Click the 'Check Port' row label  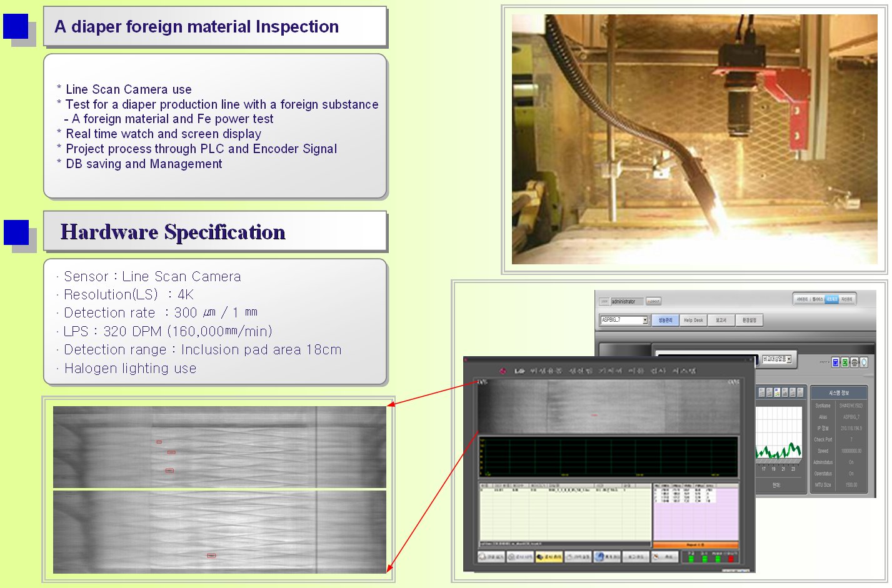[823, 439]
